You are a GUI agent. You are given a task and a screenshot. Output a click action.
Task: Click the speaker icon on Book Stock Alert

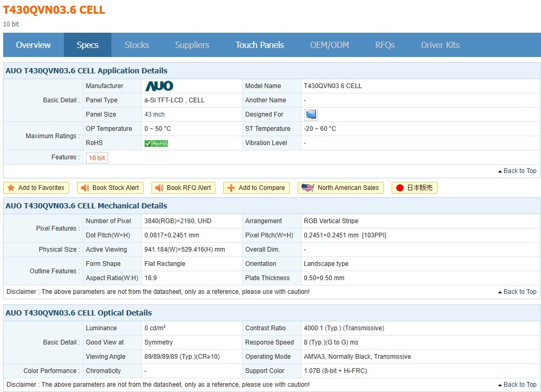click(x=84, y=188)
